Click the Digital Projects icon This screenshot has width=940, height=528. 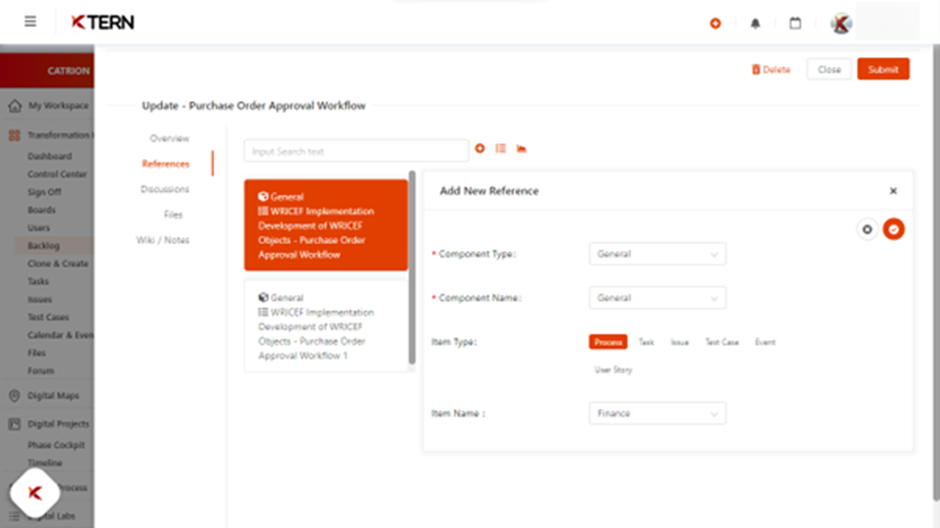14,424
